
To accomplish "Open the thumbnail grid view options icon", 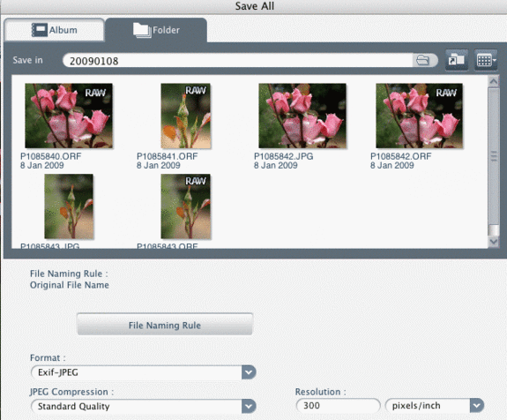I will point(486,60).
